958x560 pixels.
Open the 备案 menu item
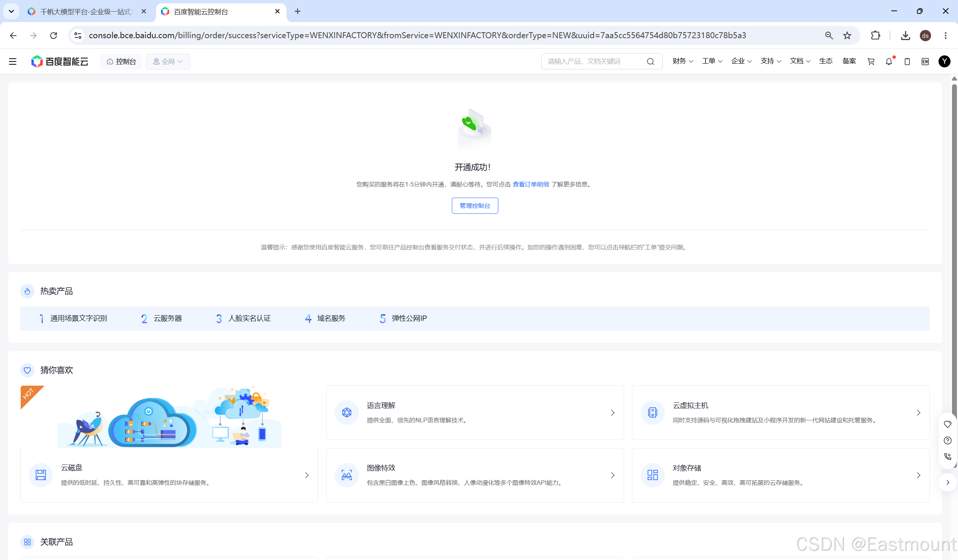pos(849,61)
